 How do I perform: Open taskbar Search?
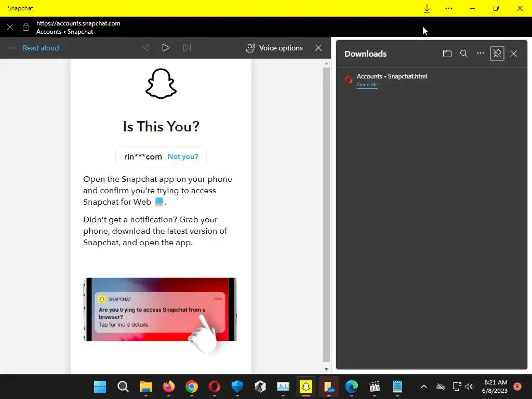(x=123, y=387)
